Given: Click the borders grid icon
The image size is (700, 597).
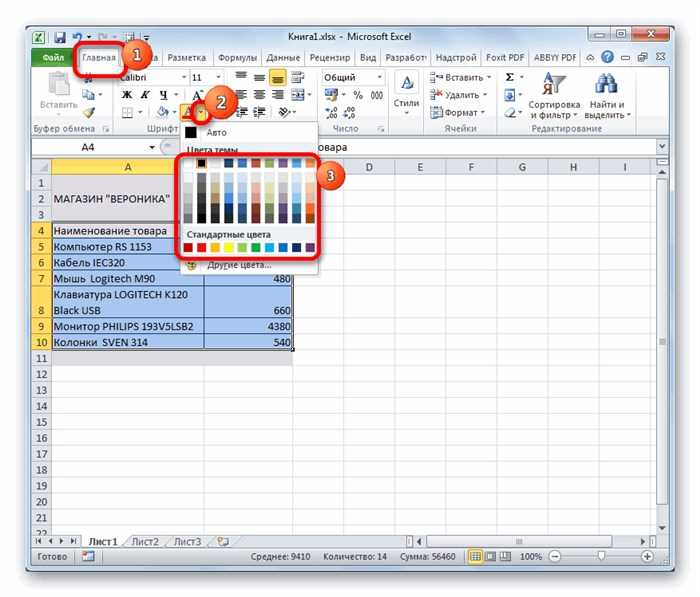Looking at the screenshot, I should pyautogui.click(x=128, y=113).
